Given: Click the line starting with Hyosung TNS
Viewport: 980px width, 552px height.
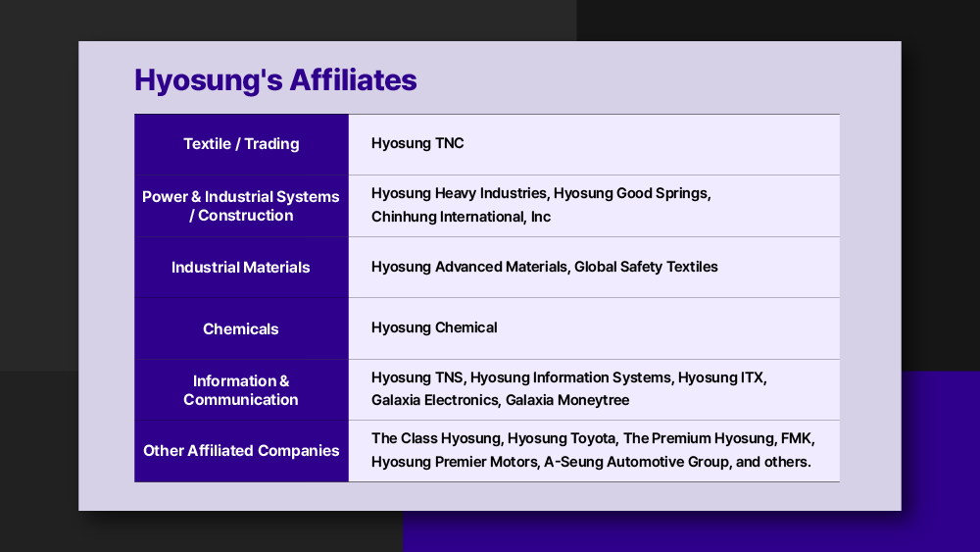Looking at the screenshot, I should [x=568, y=377].
